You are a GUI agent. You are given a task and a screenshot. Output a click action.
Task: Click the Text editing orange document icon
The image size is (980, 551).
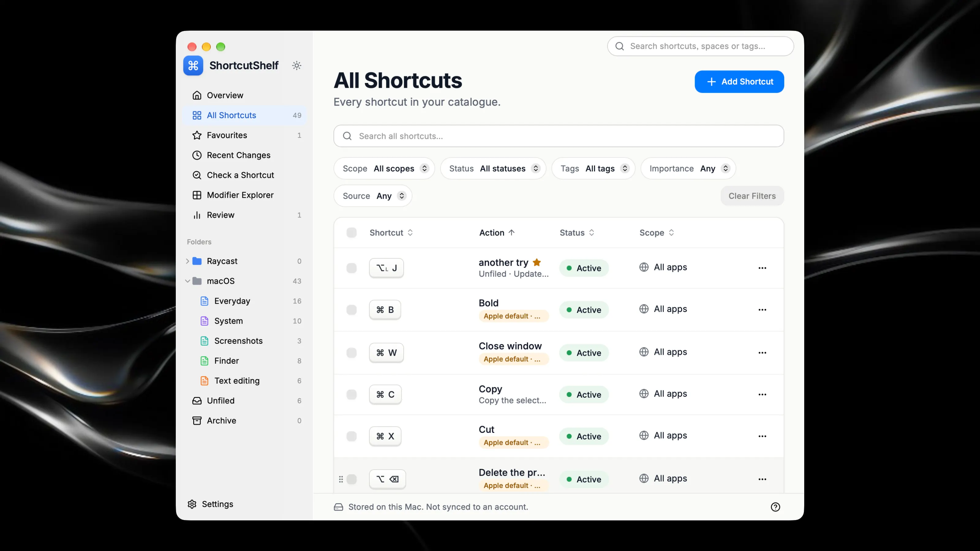click(204, 380)
